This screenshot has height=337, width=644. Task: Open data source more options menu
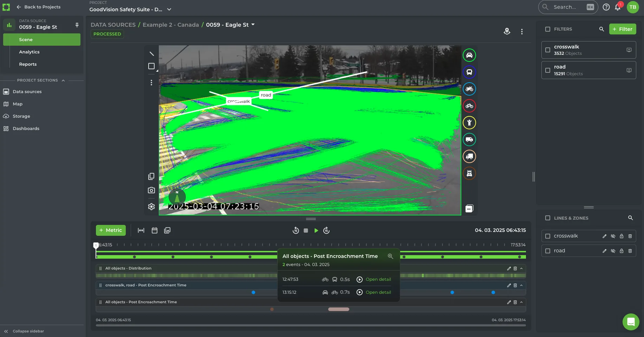[x=522, y=32]
